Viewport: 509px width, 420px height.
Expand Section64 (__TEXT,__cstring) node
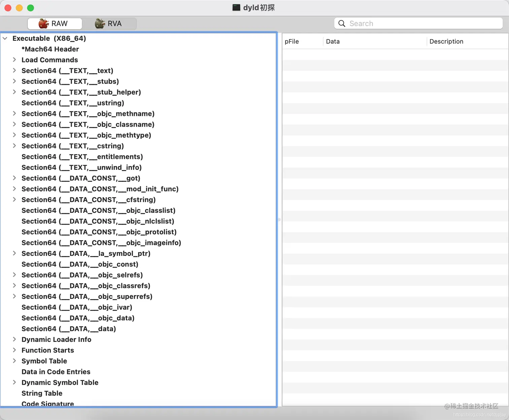pyautogui.click(x=14, y=146)
